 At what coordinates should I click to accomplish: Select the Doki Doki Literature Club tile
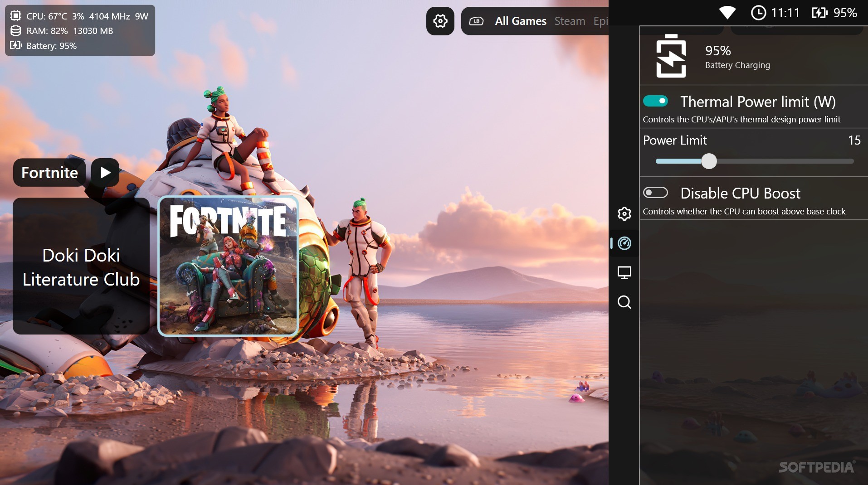point(81,266)
